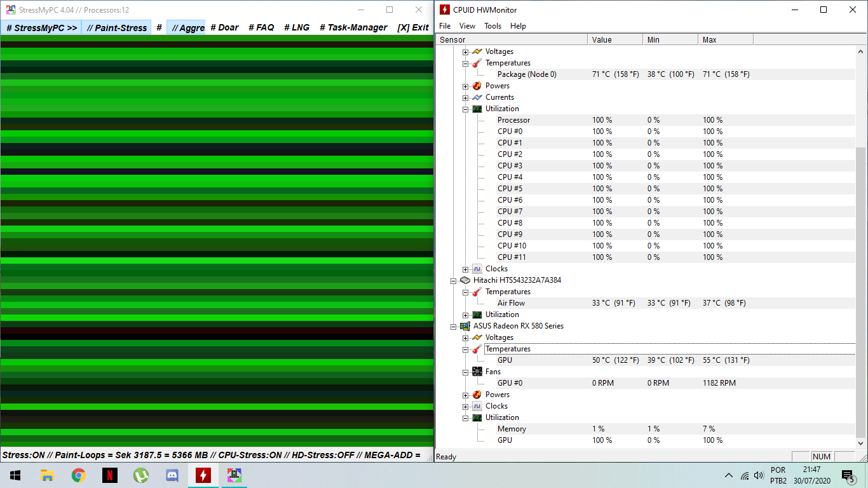The width and height of the screenshot is (868, 488).
Task: Open the Help menu in HWMonitor
Action: click(x=518, y=26)
